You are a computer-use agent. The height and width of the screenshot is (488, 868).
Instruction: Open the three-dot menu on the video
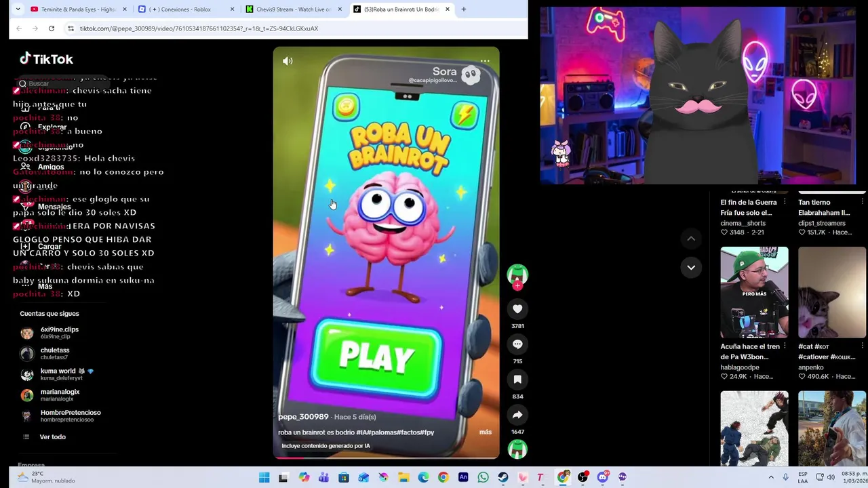tap(485, 61)
